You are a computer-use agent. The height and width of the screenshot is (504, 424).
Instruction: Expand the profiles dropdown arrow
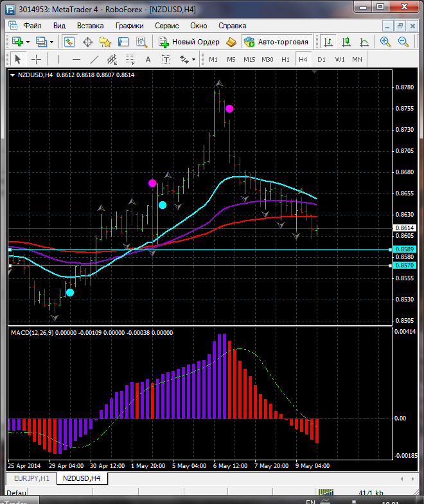tap(52, 42)
